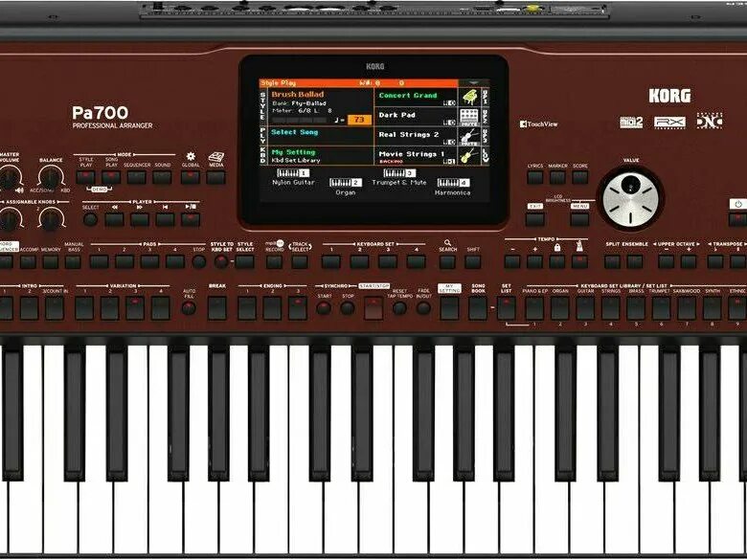Push the metronome button

coord(579,262)
